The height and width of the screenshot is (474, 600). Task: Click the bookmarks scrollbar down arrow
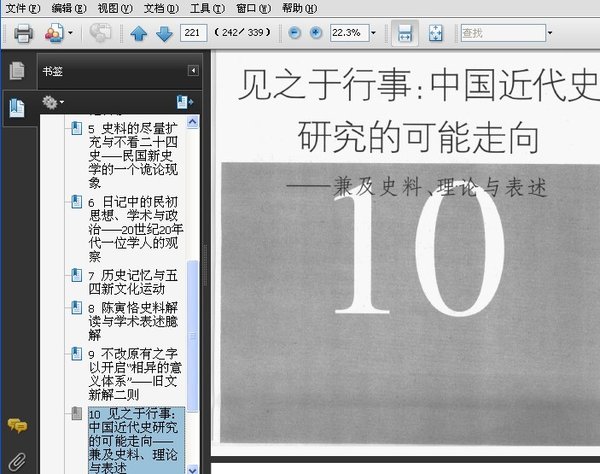(x=192, y=469)
